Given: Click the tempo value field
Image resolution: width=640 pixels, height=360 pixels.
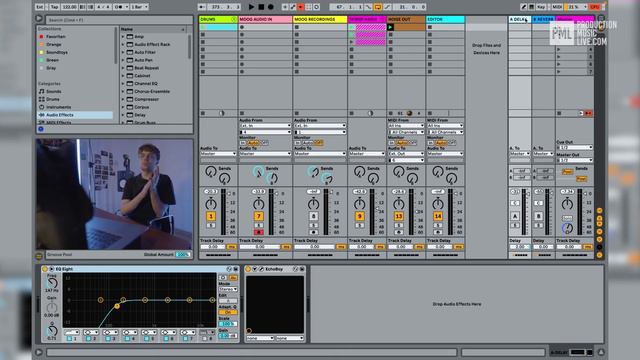Looking at the screenshot, I should pyautogui.click(x=69, y=7).
